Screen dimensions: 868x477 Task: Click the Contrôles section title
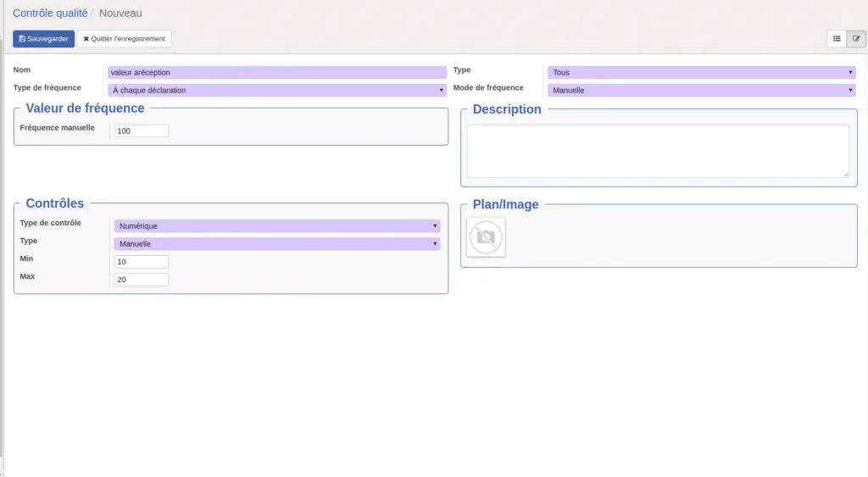(x=55, y=203)
